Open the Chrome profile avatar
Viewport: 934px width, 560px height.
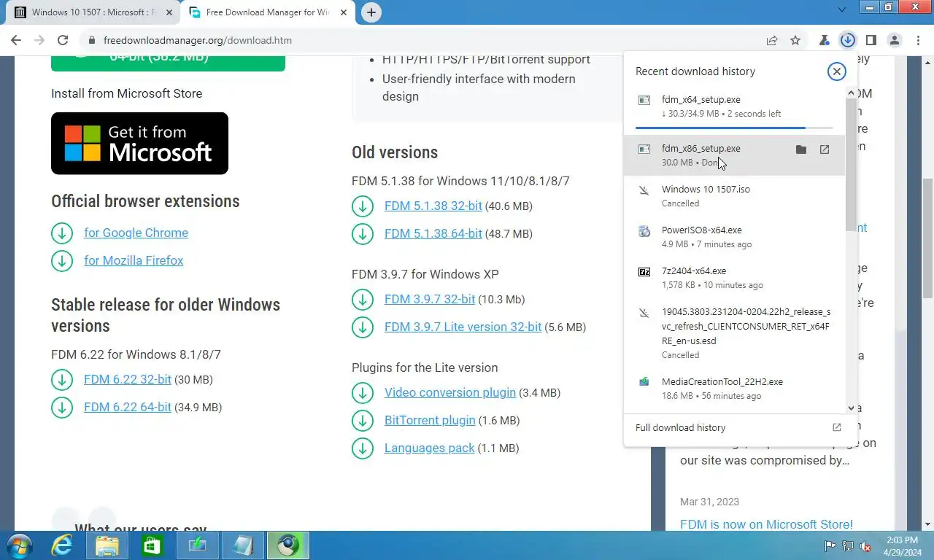895,40
